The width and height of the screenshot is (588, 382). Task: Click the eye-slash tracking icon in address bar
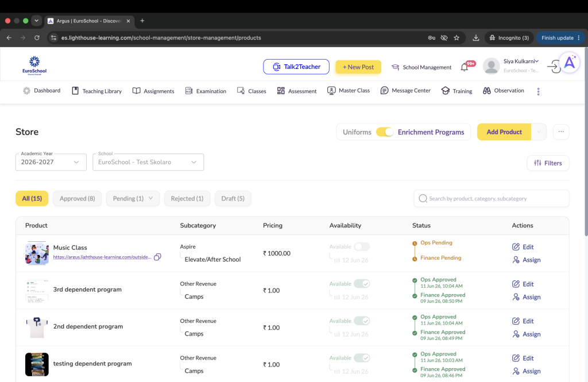(x=444, y=37)
